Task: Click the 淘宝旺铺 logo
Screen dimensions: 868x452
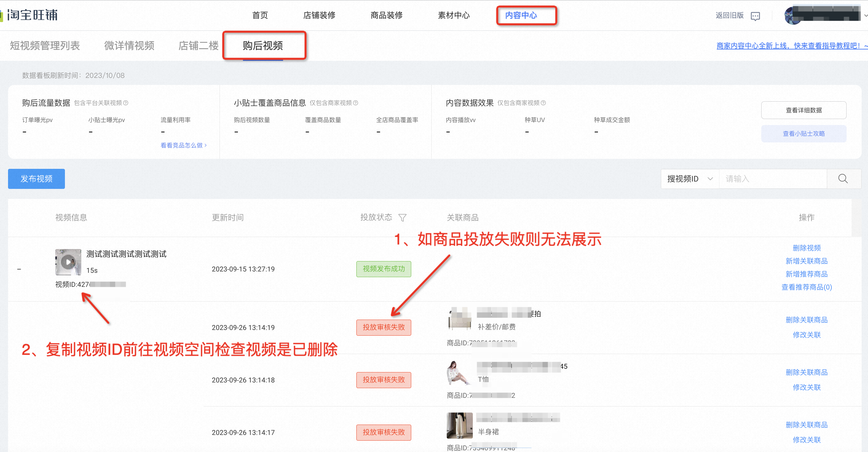Action: click(30, 15)
